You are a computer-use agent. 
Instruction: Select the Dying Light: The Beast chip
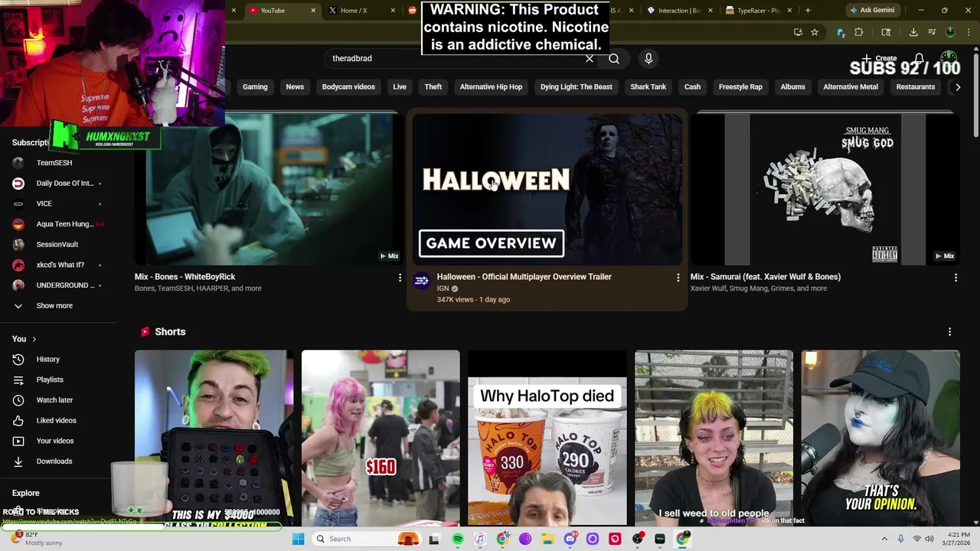[577, 86]
